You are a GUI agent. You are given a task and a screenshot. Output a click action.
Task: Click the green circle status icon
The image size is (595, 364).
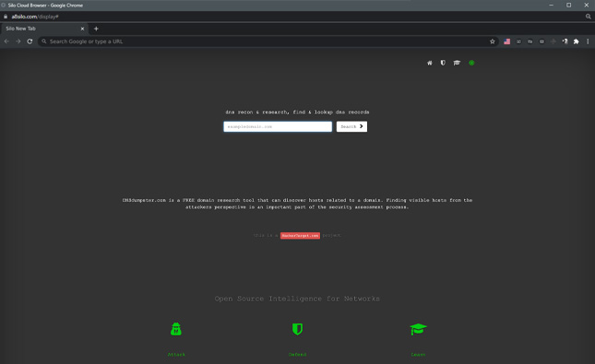[471, 63]
